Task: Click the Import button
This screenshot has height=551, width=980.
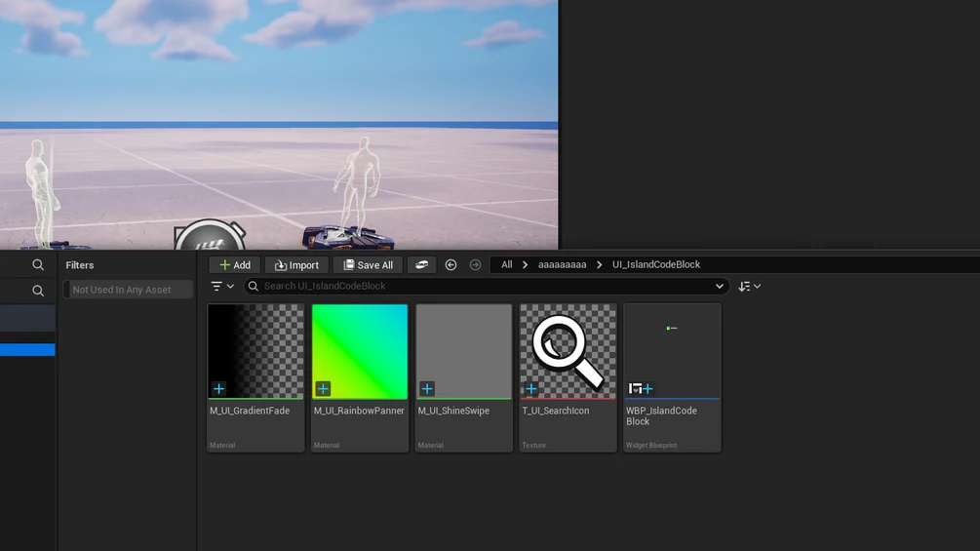Action: pos(296,265)
